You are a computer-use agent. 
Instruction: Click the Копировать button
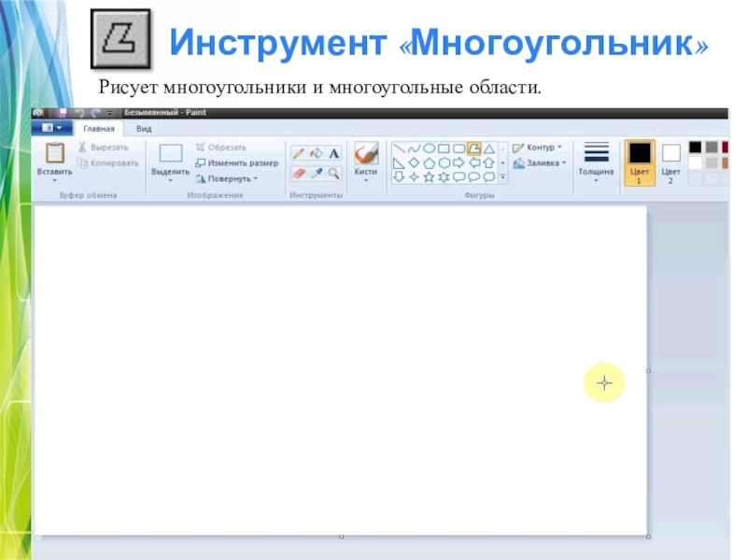point(108,162)
